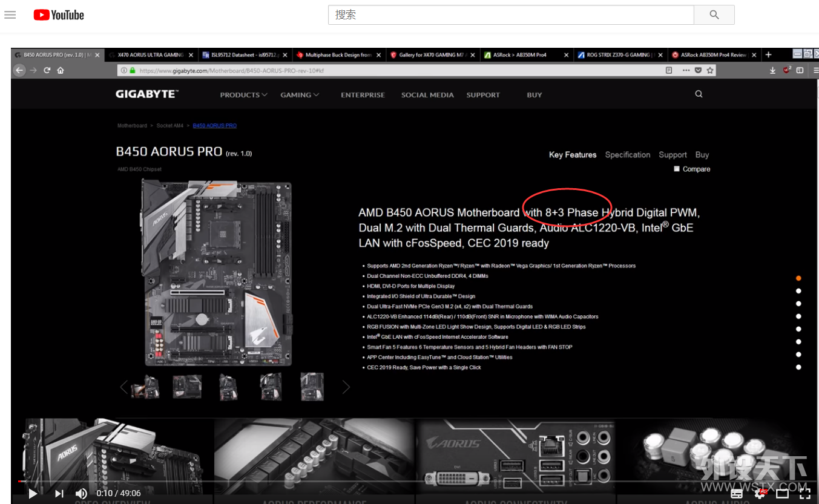
Task: Click the browser forward arrow
Action: (33, 70)
